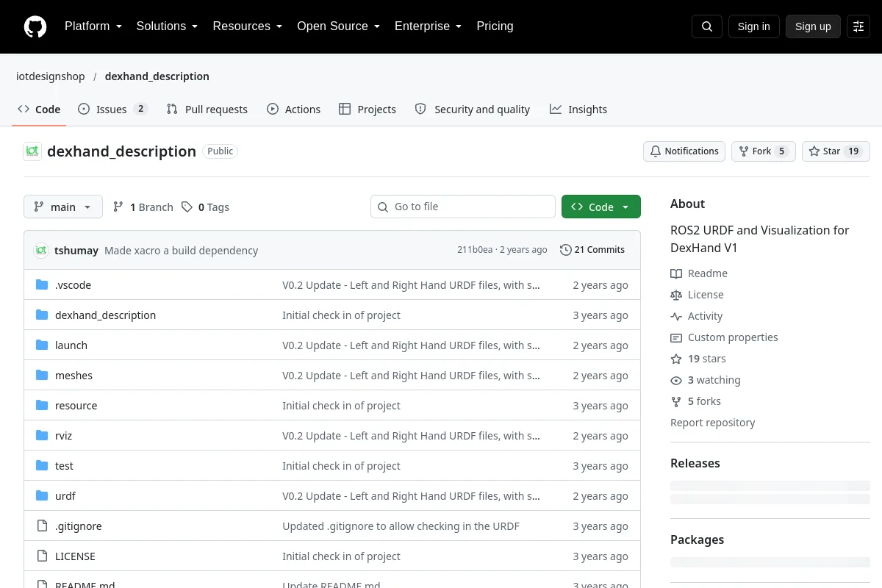Click folder icon for meshes
This screenshot has width=882, height=588.
42,376
